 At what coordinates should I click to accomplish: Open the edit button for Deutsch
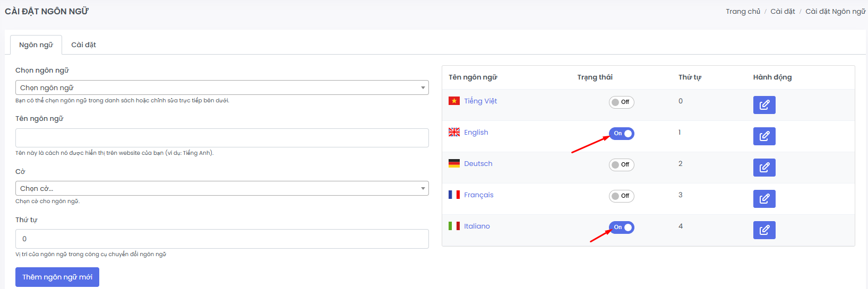(764, 168)
